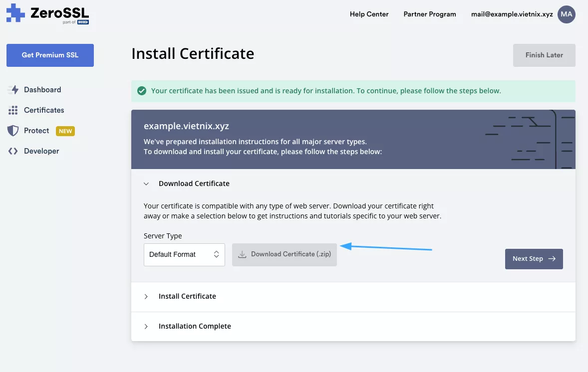
Task: Click the NEW badge next to Protect
Action: point(65,131)
